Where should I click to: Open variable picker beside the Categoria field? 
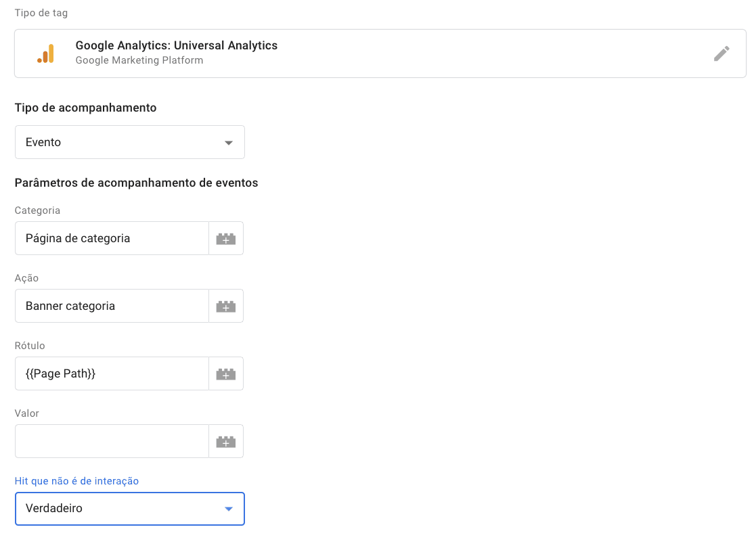[225, 238]
